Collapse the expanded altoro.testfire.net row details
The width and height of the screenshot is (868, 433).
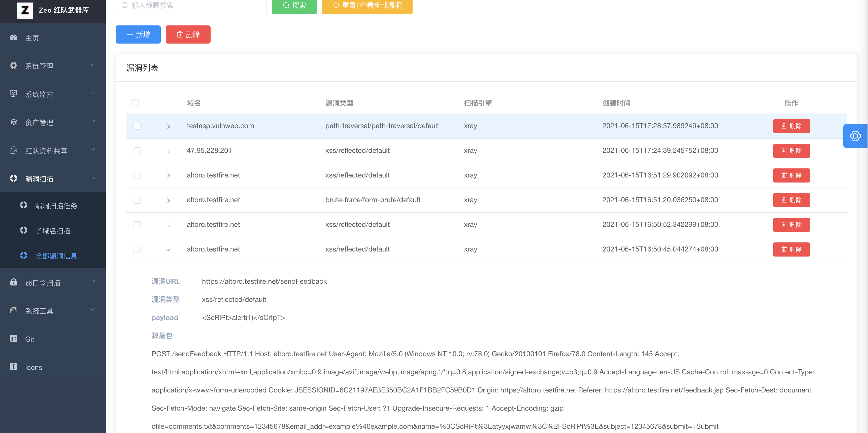[x=168, y=249]
